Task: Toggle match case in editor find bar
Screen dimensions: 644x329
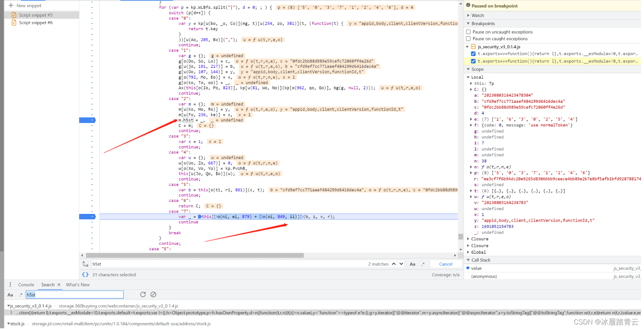Action: pos(413,264)
